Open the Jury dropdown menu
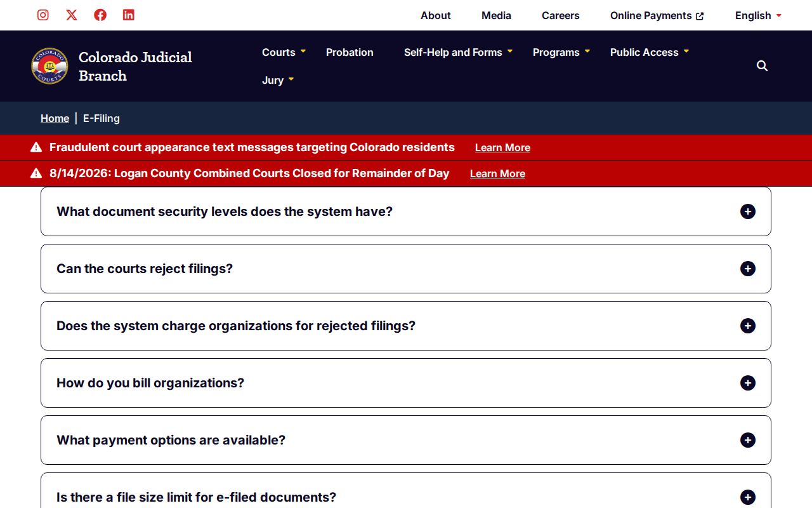Viewport: 812px width, 508px height. [278, 80]
